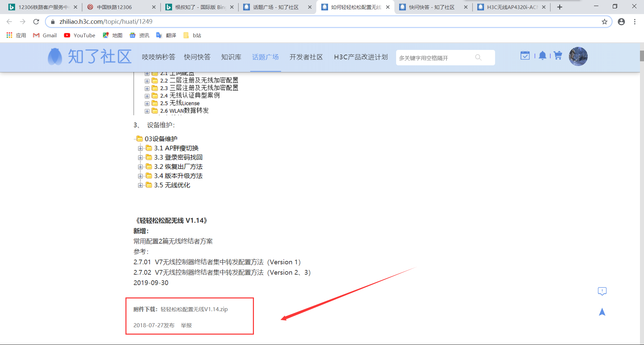Click the 3.1 AP胖瘦切换 folder icon
The height and width of the screenshot is (345, 644).
pos(149,148)
